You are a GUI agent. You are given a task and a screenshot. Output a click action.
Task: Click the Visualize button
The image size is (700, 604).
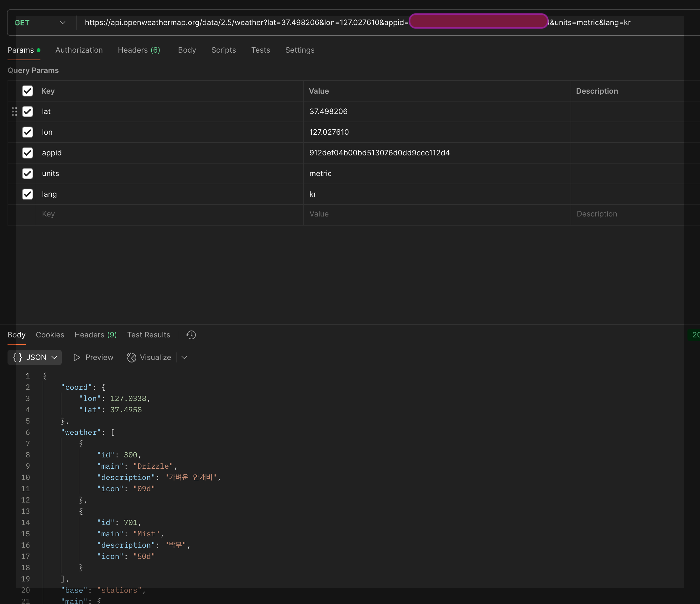coord(149,357)
